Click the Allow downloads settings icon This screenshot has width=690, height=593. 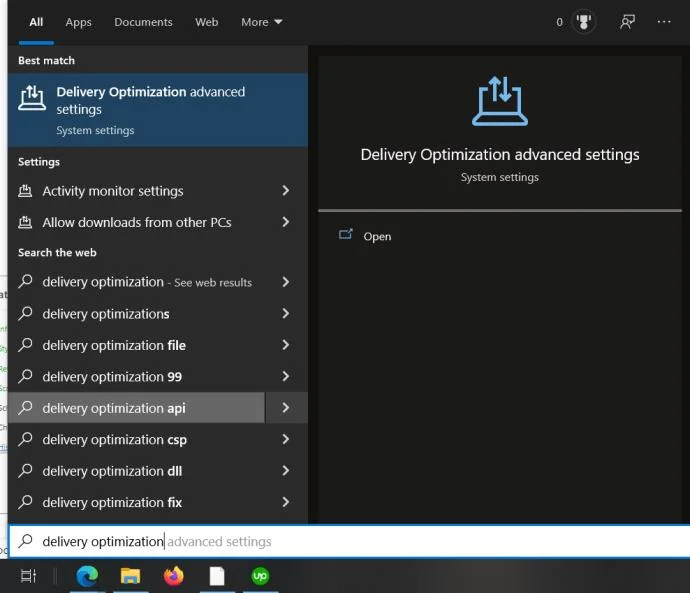coord(25,223)
